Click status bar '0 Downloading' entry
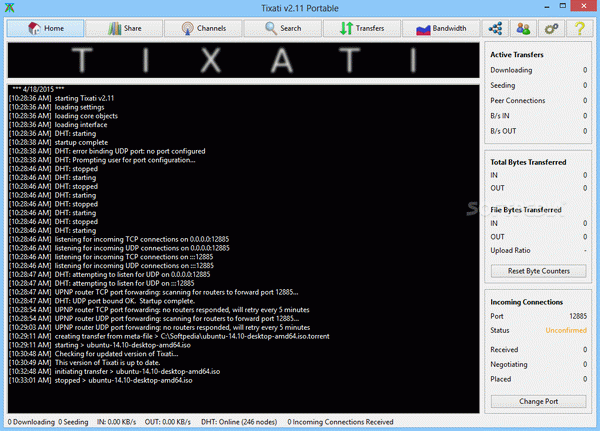 pyautogui.click(x=31, y=422)
